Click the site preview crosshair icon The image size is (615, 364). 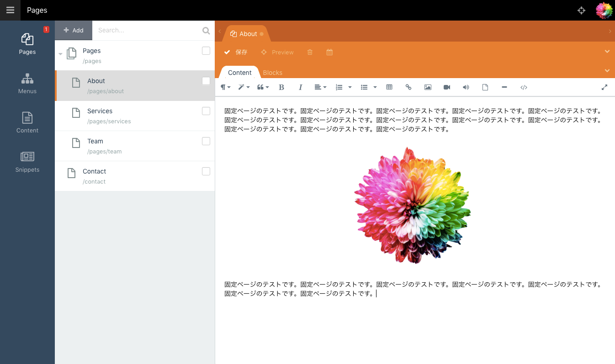(x=581, y=11)
